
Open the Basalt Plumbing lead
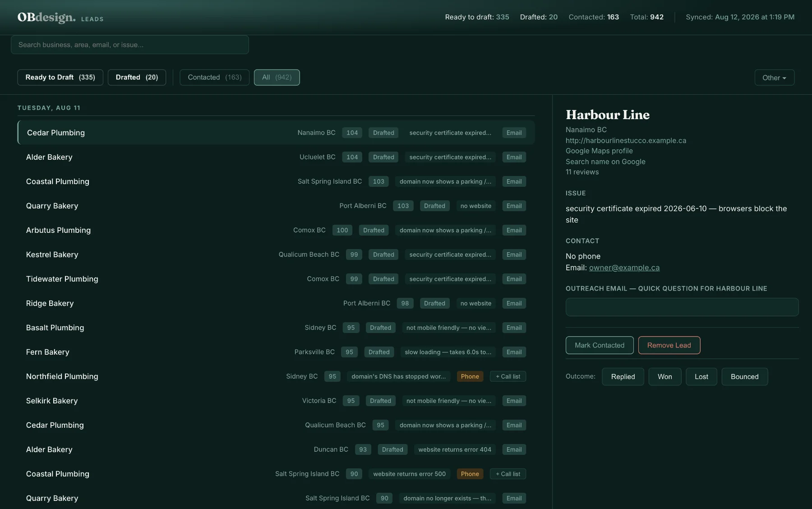tap(276, 328)
